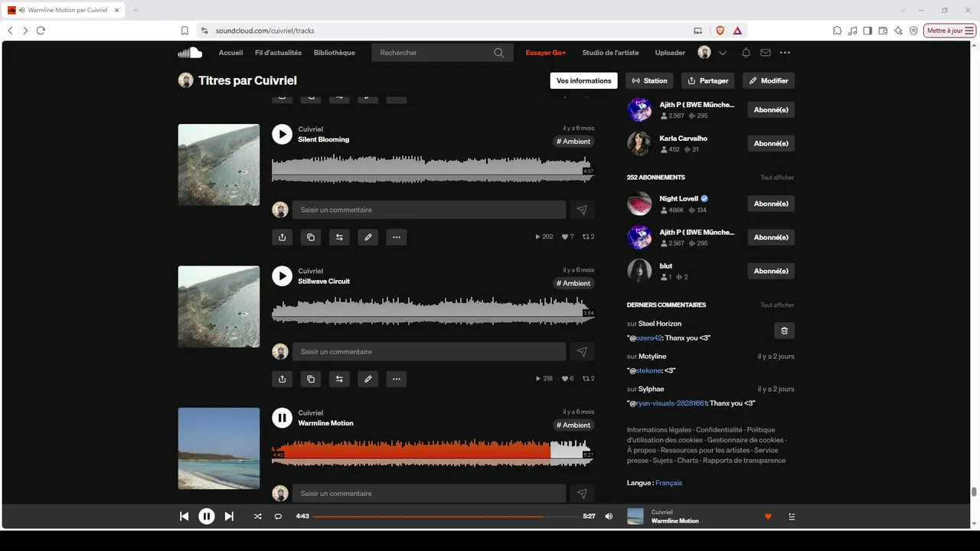Skip to the next track in player bar
This screenshot has height=551, width=980.
coord(229,517)
